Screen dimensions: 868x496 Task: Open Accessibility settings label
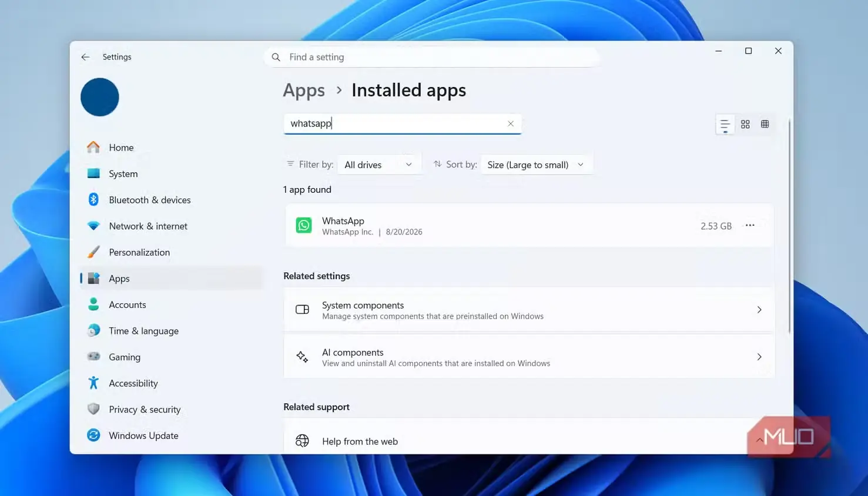133,383
